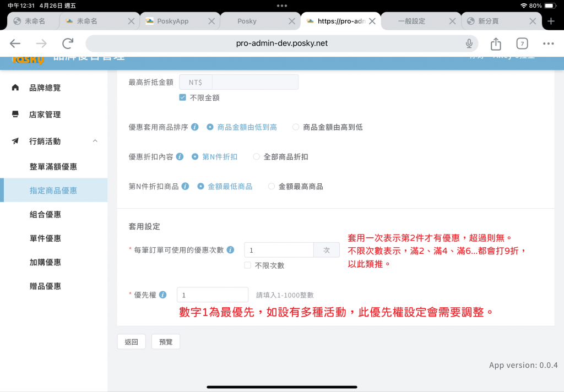The image size is (564, 392).
Task: Click the 優先權 input field
Action: 212,295
